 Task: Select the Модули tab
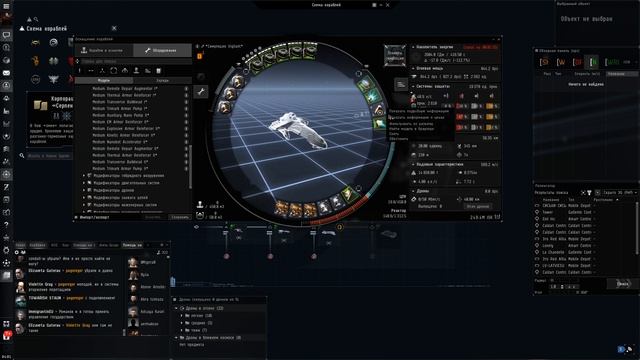pyautogui.click(x=104, y=81)
